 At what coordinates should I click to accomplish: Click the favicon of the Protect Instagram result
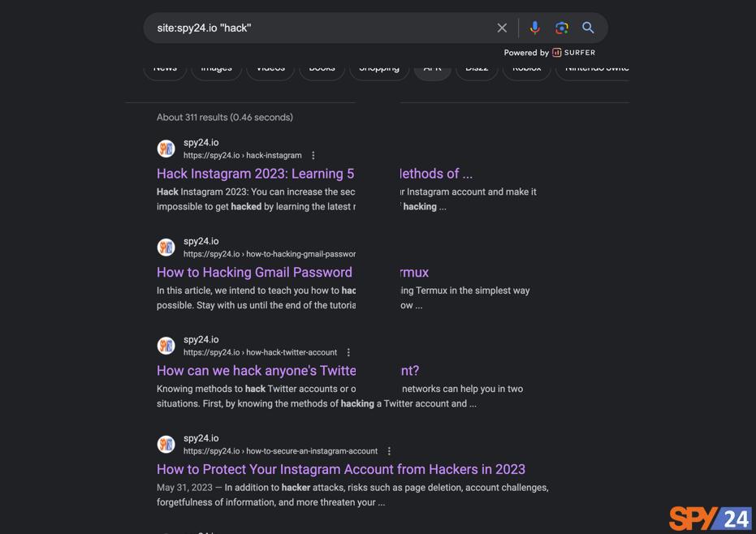[x=166, y=445]
